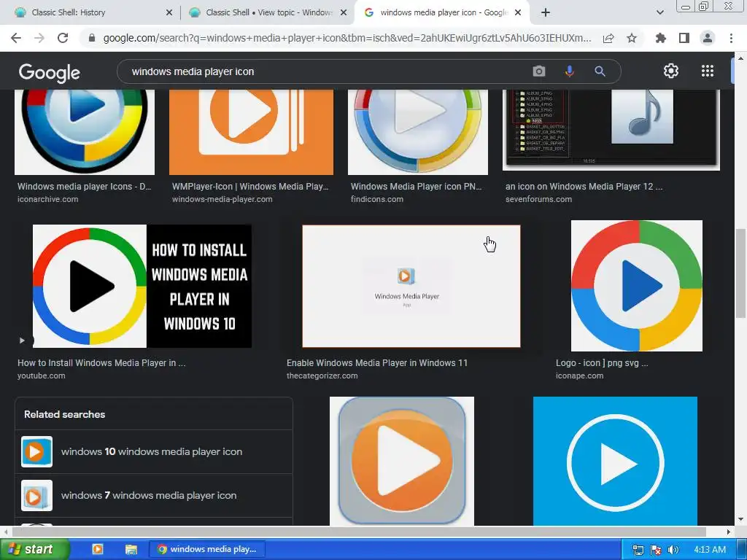Viewport: 747px width, 560px height.
Task: Close the Google search tab
Action: [x=519, y=13]
